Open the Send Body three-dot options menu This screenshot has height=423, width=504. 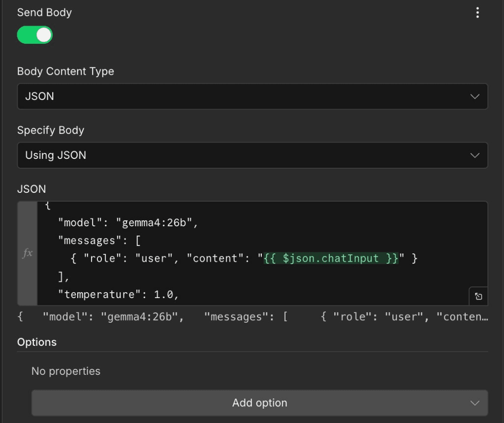tap(477, 12)
